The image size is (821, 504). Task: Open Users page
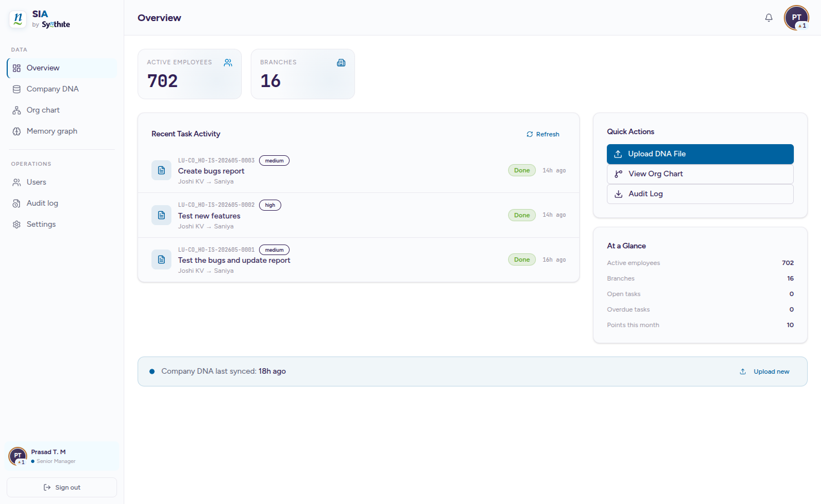click(x=62, y=182)
